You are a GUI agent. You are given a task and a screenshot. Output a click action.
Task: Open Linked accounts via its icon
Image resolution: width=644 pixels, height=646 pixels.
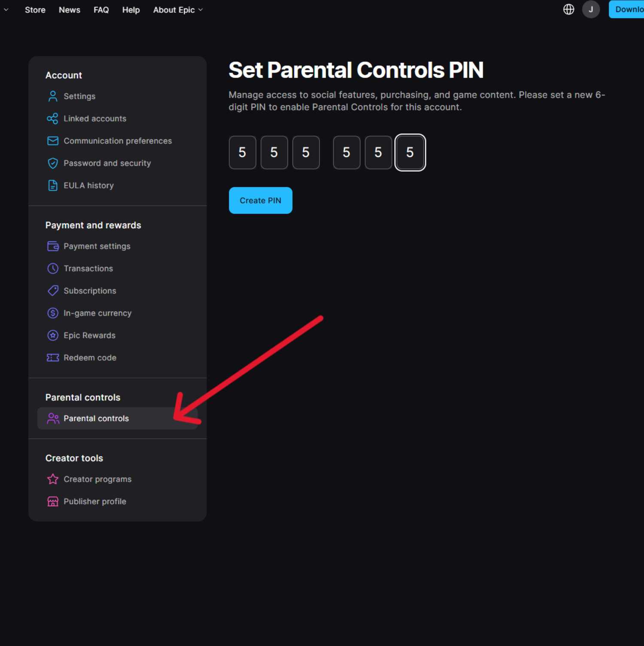pyautogui.click(x=52, y=119)
